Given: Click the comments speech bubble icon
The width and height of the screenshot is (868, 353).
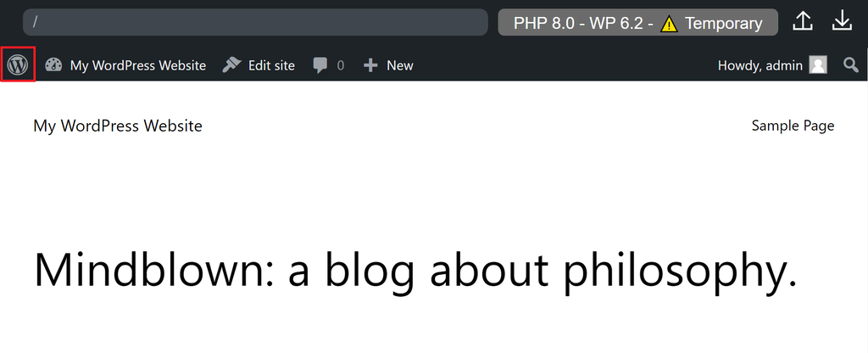Looking at the screenshot, I should [320, 65].
